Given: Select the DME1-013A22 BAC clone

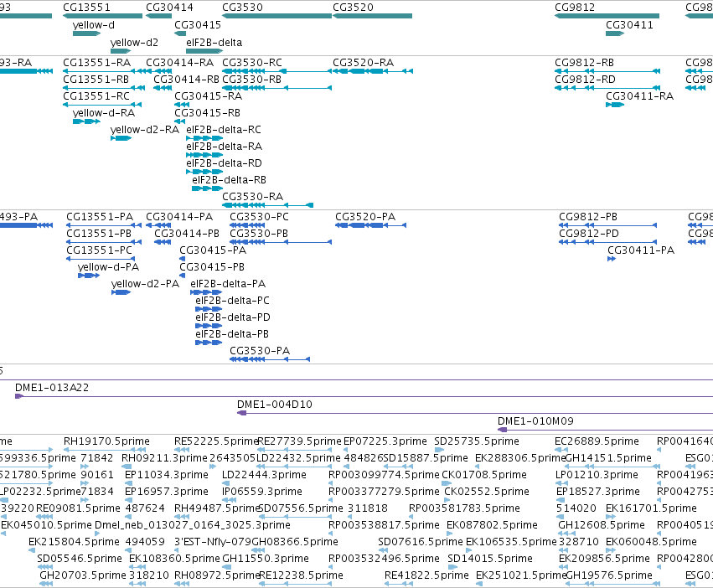Looking at the screenshot, I should 364,396.
